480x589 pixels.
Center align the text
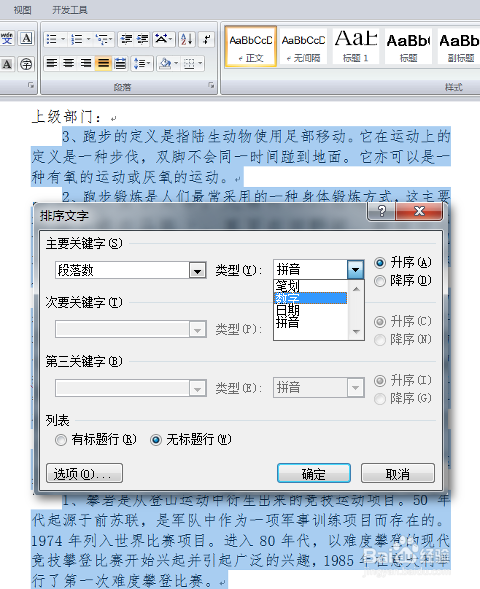click(69, 63)
